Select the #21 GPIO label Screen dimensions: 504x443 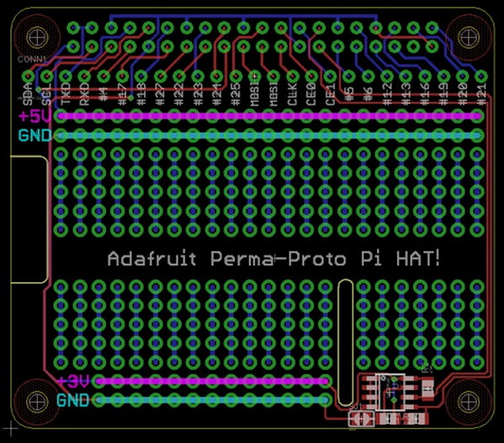coord(481,94)
